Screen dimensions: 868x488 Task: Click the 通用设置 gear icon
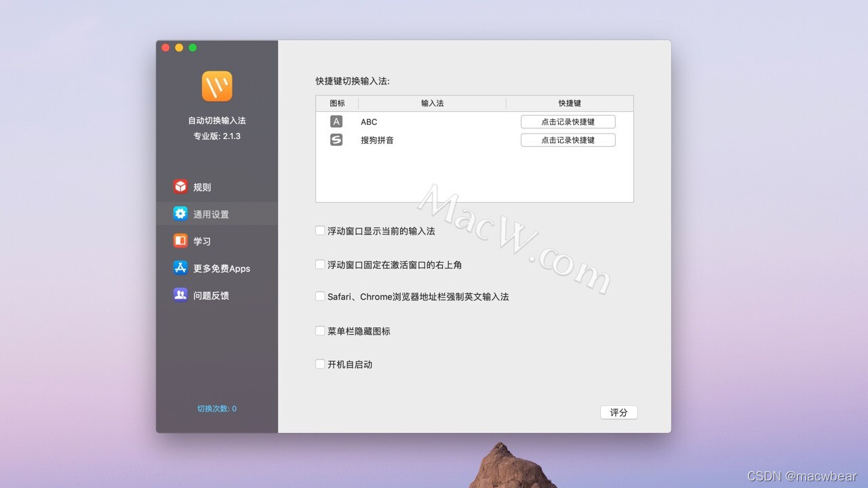(180, 213)
